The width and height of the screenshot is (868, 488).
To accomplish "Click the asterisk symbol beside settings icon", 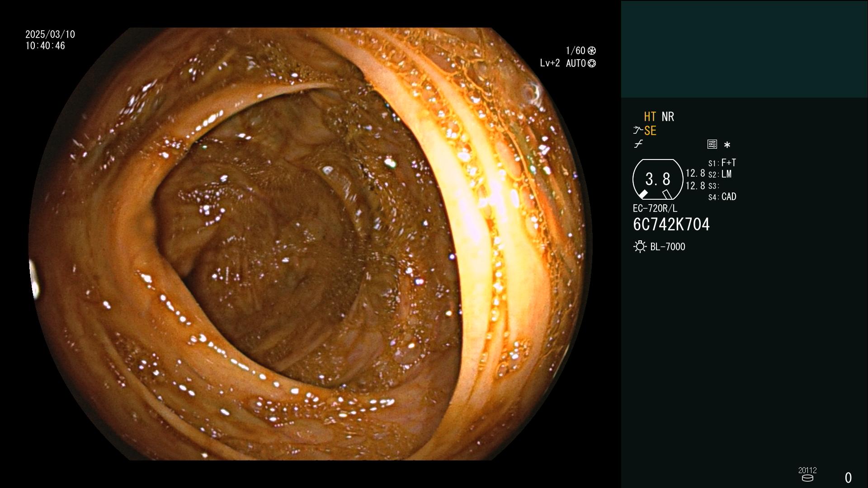I will 727,145.
